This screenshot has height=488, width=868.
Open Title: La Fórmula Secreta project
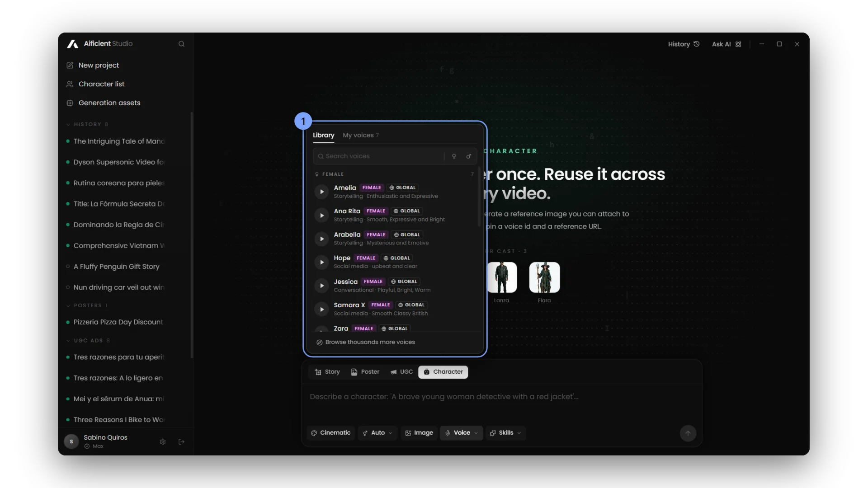coord(116,204)
